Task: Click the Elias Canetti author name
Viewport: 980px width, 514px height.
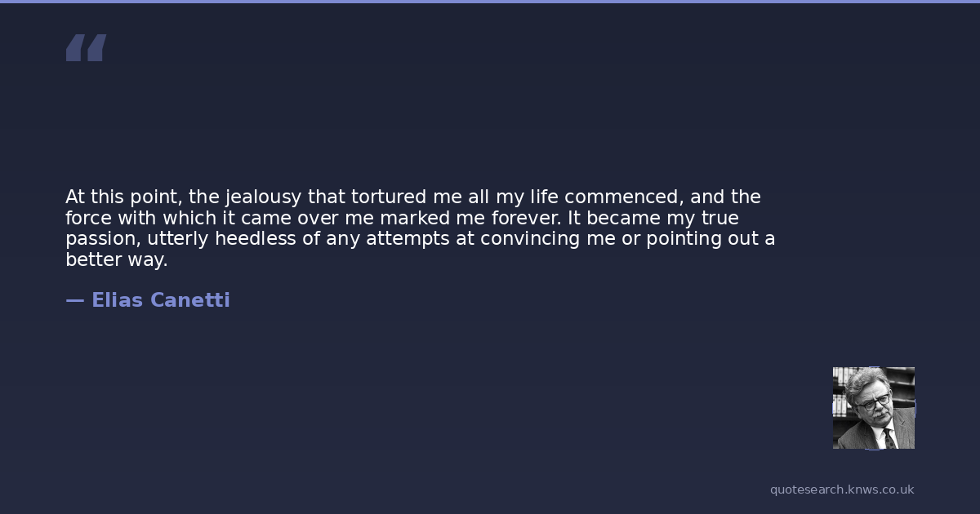Action: 160,300
